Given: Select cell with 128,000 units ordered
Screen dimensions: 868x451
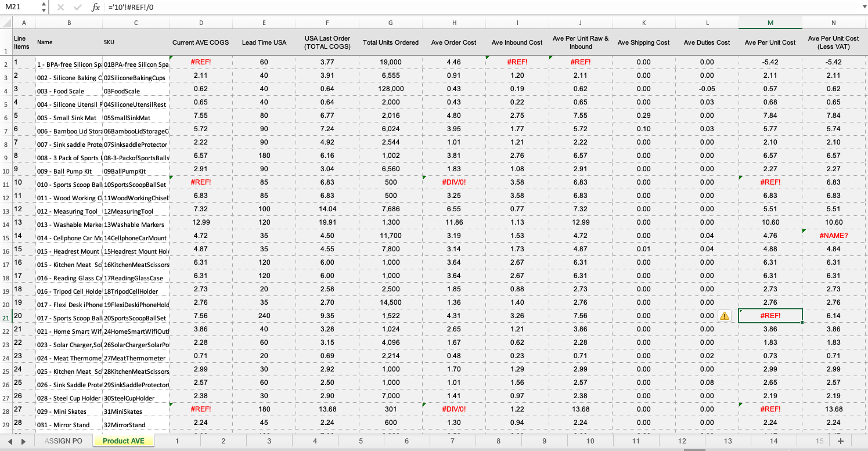Looking at the screenshot, I should [x=391, y=89].
